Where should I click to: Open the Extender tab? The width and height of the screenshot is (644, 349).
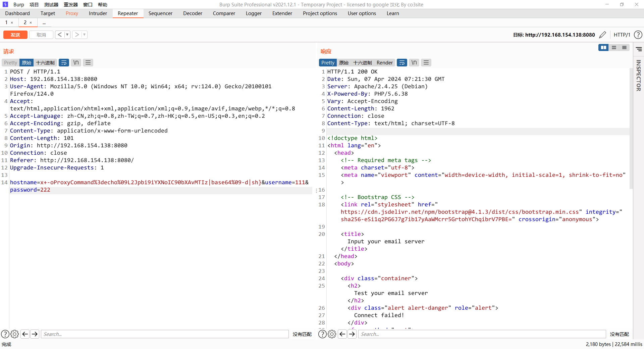pyautogui.click(x=282, y=13)
